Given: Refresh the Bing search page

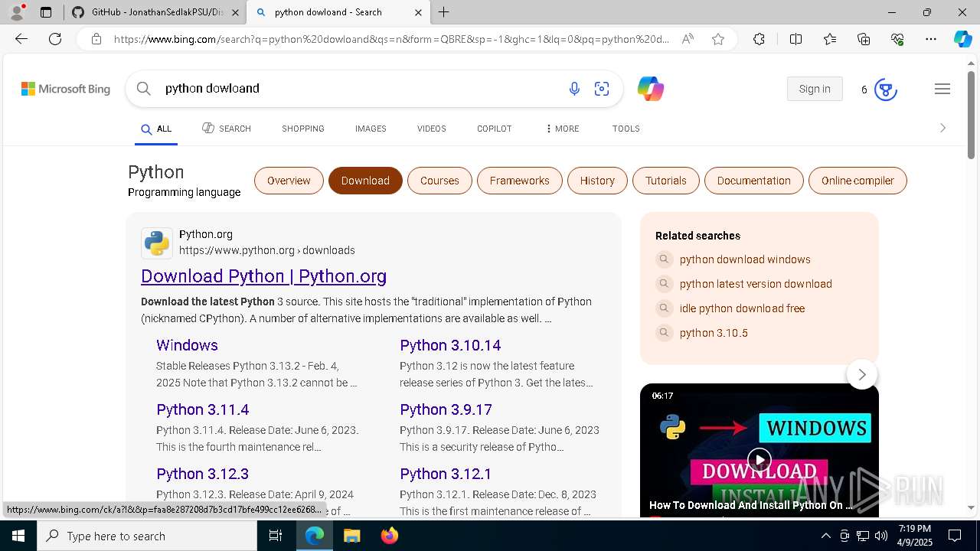Looking at the screenshot, I should pos(55,39).
